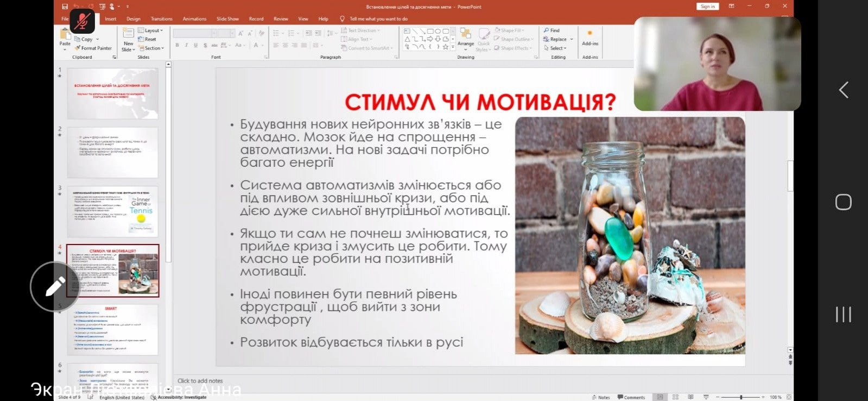Switch to Normal view in status bar
The image size is (868, 401).
pos(660,397)
